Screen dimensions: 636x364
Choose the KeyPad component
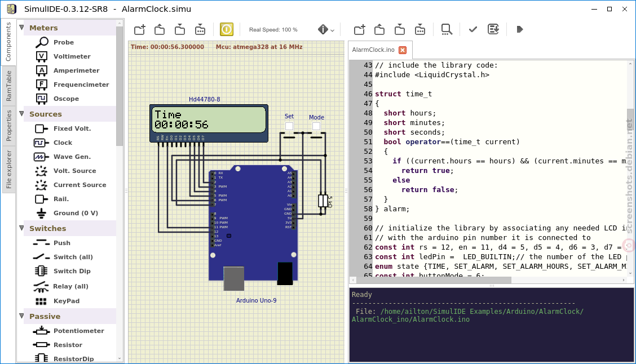[x=67, y=301]
